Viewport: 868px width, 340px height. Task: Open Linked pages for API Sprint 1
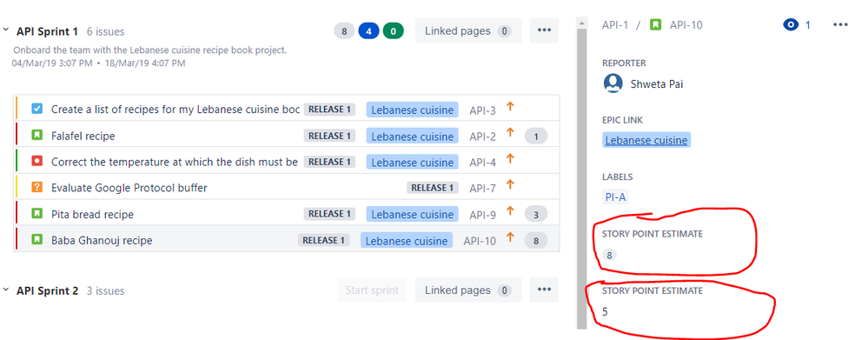tap(467, 31)
